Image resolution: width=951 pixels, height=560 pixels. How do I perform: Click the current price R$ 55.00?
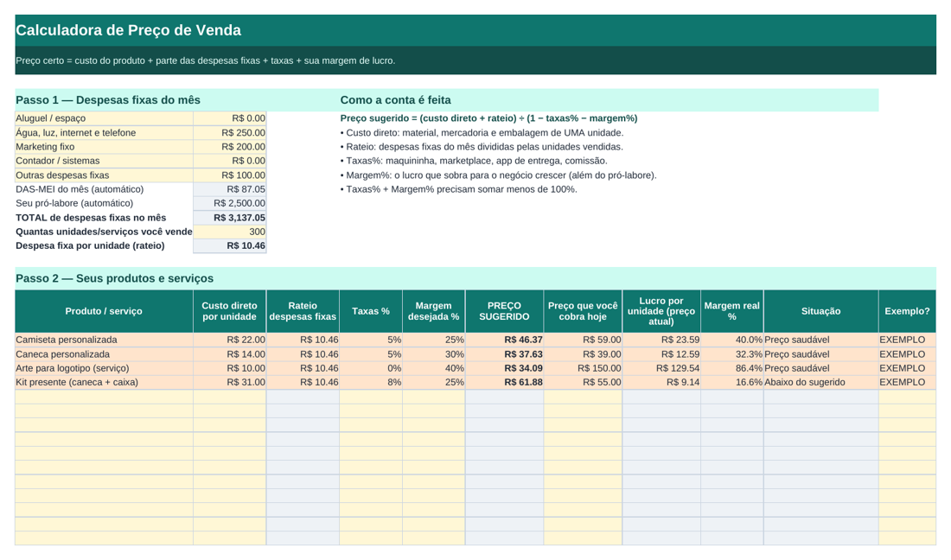click(x=583, y=383)
